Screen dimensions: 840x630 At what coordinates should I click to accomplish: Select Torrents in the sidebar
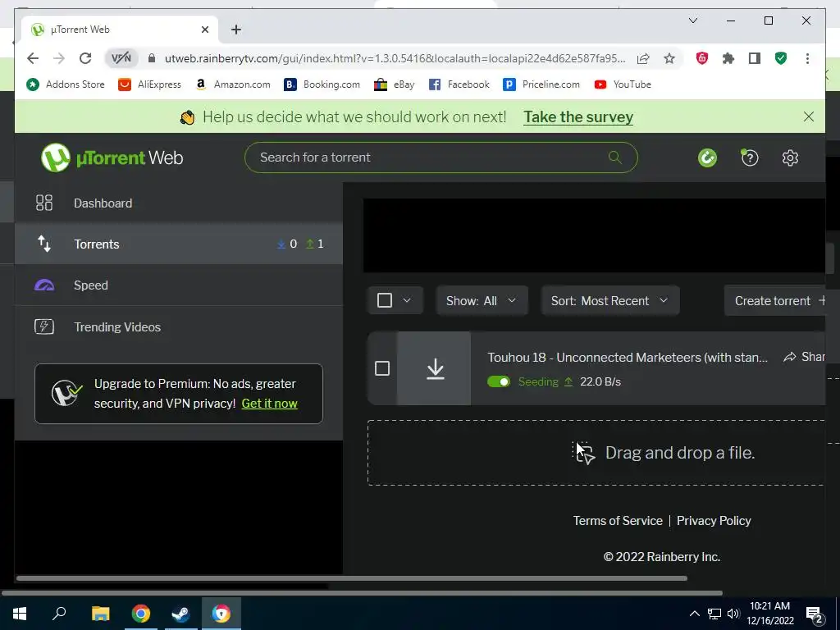pyautogui.click(x=179, y=244)
